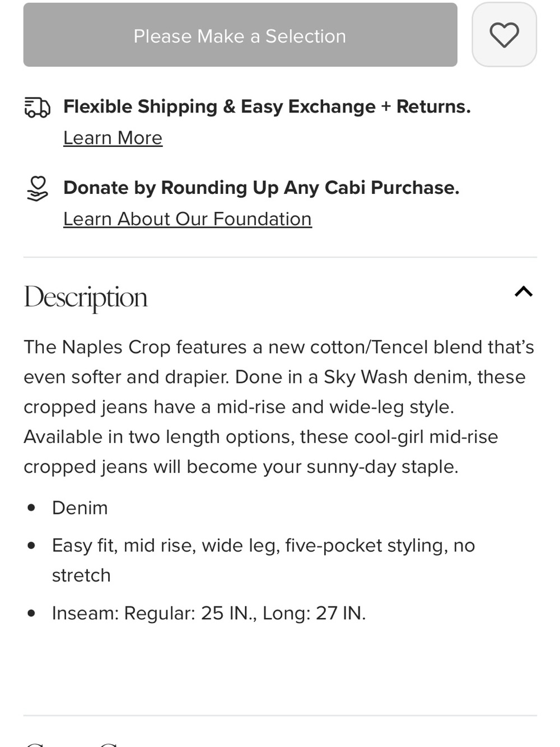Click the bullet dot beside 'Inseam'
Image resolution: width=560 pixels, height=747 pixels.
point(31,613)
